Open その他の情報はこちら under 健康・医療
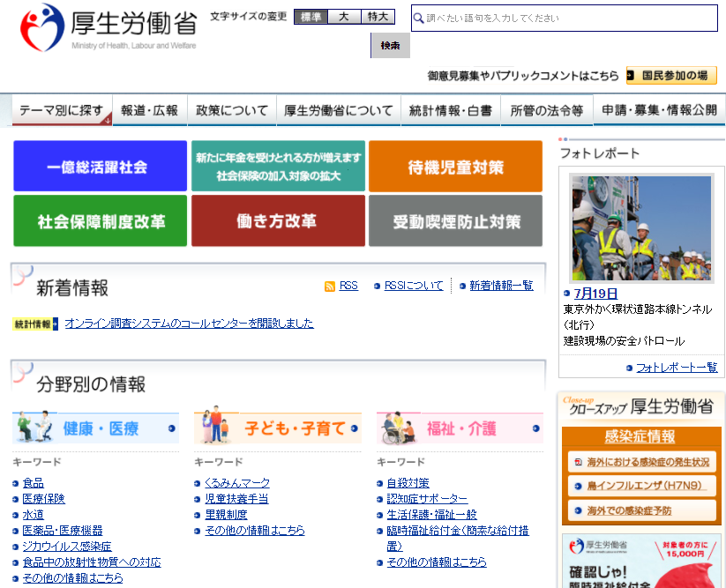 pos(72,577)
